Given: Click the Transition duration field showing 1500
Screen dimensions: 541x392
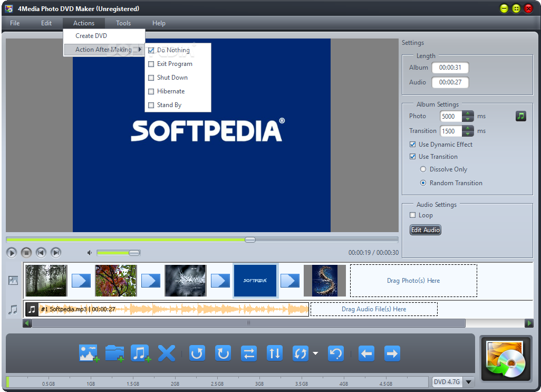Looking at the screenshot, I should (x=451, y=131).
